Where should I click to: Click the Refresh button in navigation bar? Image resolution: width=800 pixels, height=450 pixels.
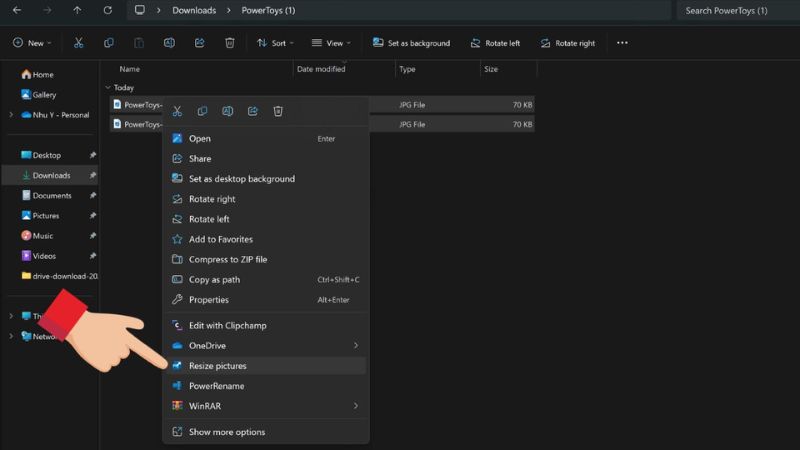(x=107, y=11)
